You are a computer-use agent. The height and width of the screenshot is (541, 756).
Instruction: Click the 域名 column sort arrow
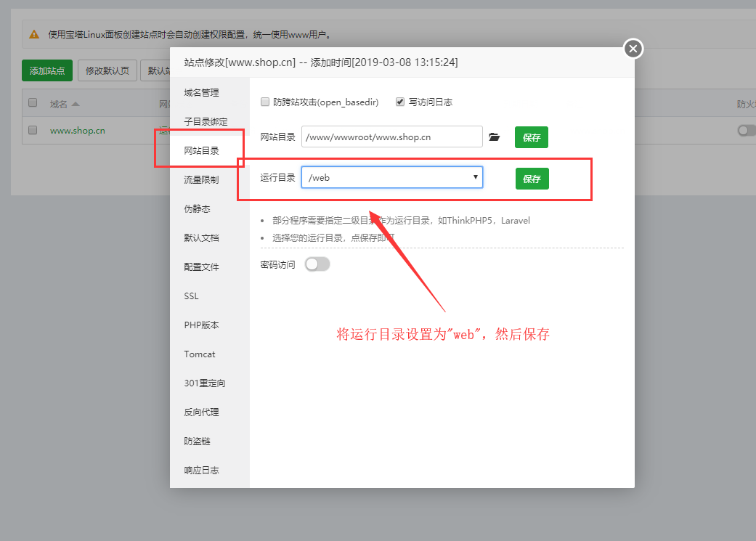pyautogui.click(x=76, y=104)
